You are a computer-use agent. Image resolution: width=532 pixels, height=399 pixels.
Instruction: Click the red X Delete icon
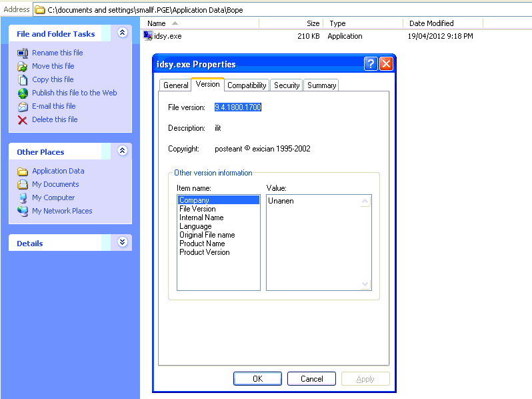(x=23, y=120)
